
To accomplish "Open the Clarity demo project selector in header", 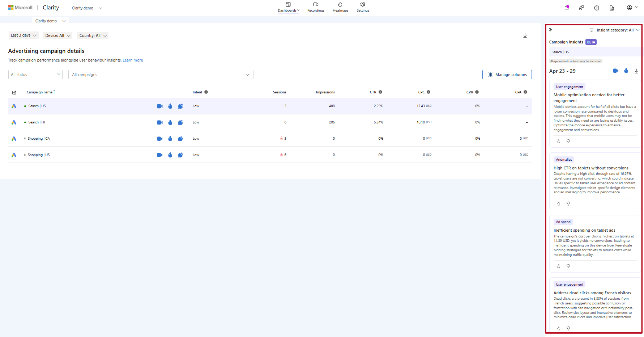I will pyautogui.click(x=87, y=8).
